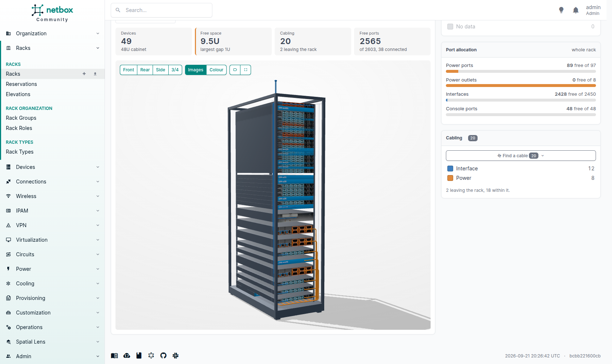Select the Front view
The height and width of the screenshot is (364, 612).
129,70
